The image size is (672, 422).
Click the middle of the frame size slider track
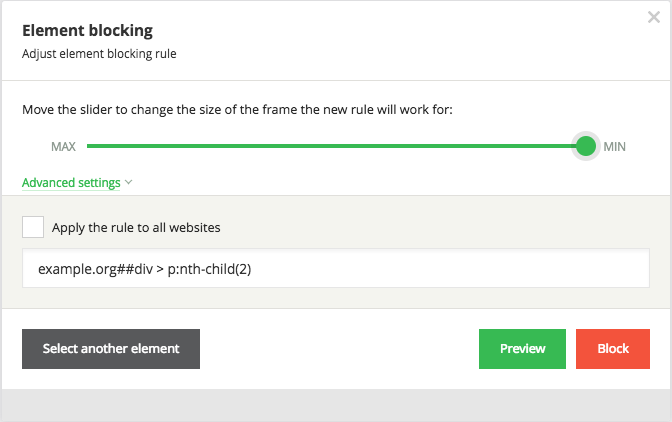coord(336,146)
